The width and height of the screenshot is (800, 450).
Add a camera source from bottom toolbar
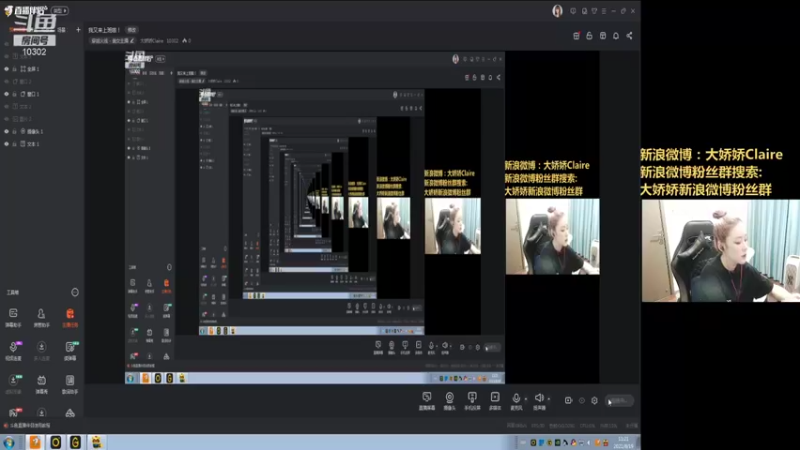point(449,401)
